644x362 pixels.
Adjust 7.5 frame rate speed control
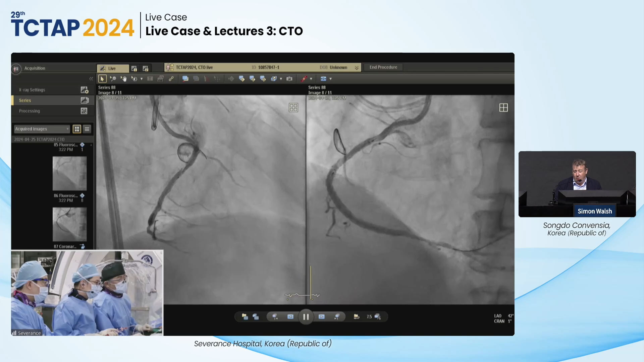click(x=374, y=317)
